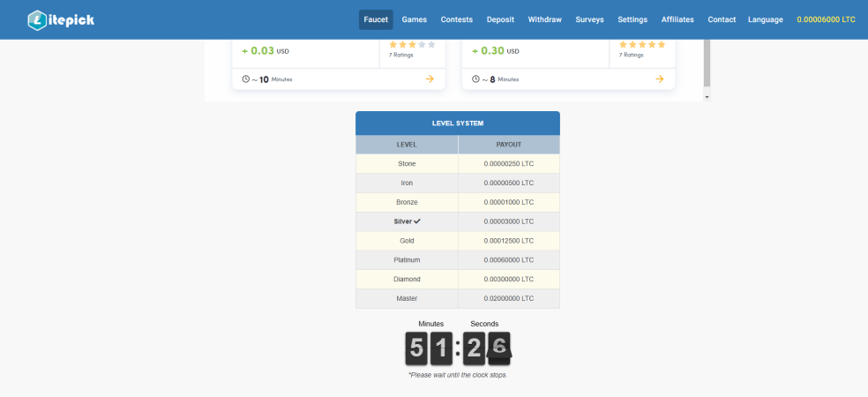Viewport: 868px width, 397px height.
Task: Click the + 0.30 USD reward amount
Action: pos(496,51)
